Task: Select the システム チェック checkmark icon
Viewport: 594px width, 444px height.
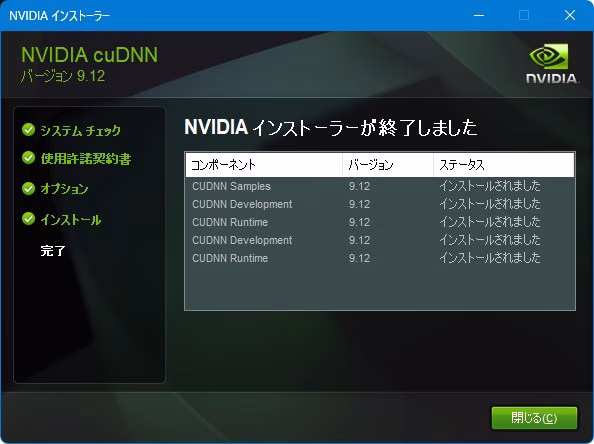Action: click(28, 130)
